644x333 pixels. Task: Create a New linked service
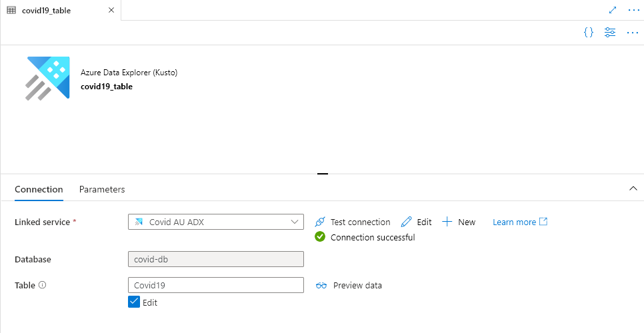(x=459, y=222)
